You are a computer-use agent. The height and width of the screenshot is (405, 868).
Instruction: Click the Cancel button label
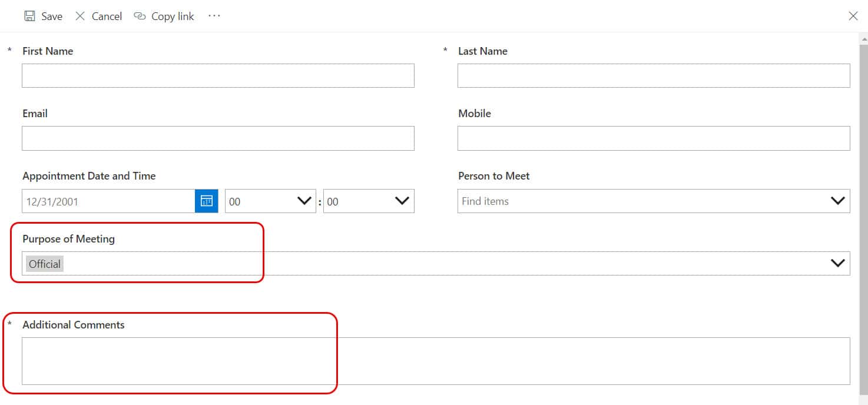click(107, 16)
